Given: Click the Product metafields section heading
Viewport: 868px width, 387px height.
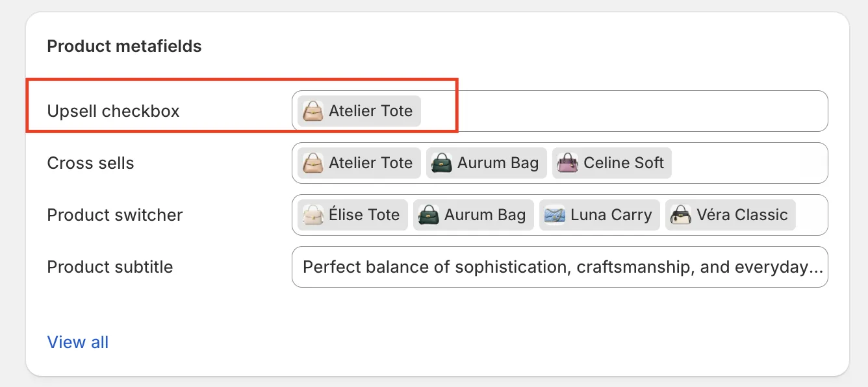Looking at the screenshot, I should pyautogui.click(x=123, y=46).
